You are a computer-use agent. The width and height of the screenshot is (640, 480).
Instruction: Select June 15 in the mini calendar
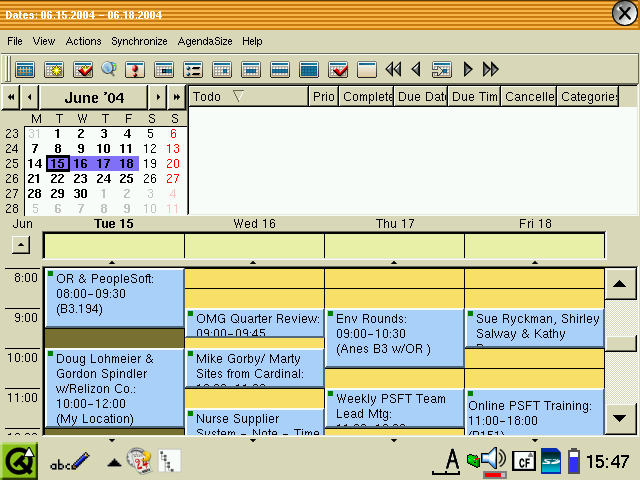[58, 164]
